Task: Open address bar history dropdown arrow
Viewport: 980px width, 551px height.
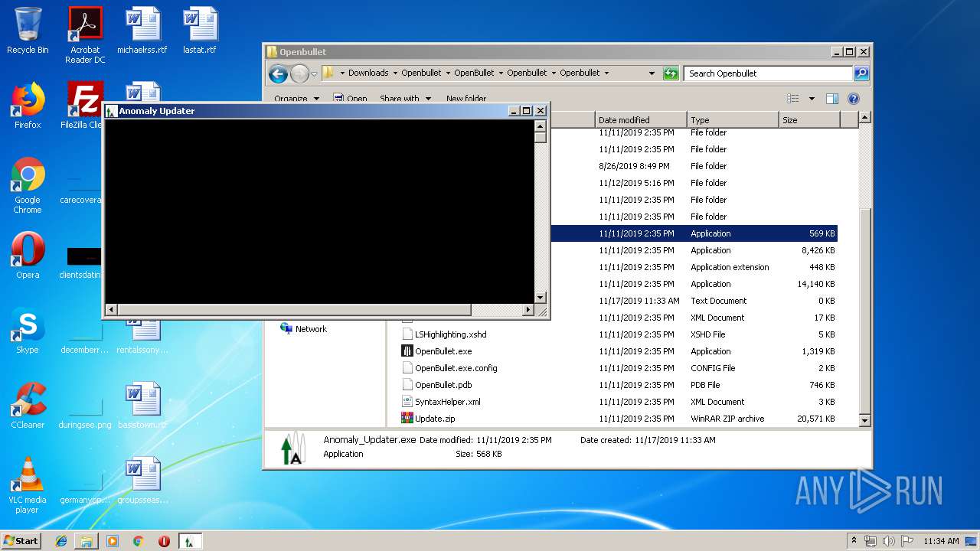Action: 652,73
